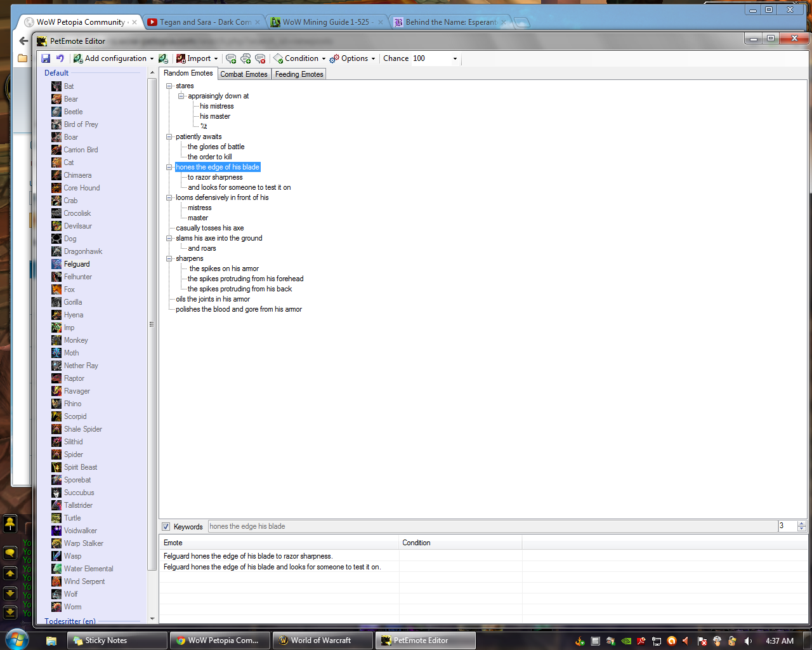This screenshot has height=650, width=812.
Task: Increase the keyword count stepper
Action: (x=802, y=524)
